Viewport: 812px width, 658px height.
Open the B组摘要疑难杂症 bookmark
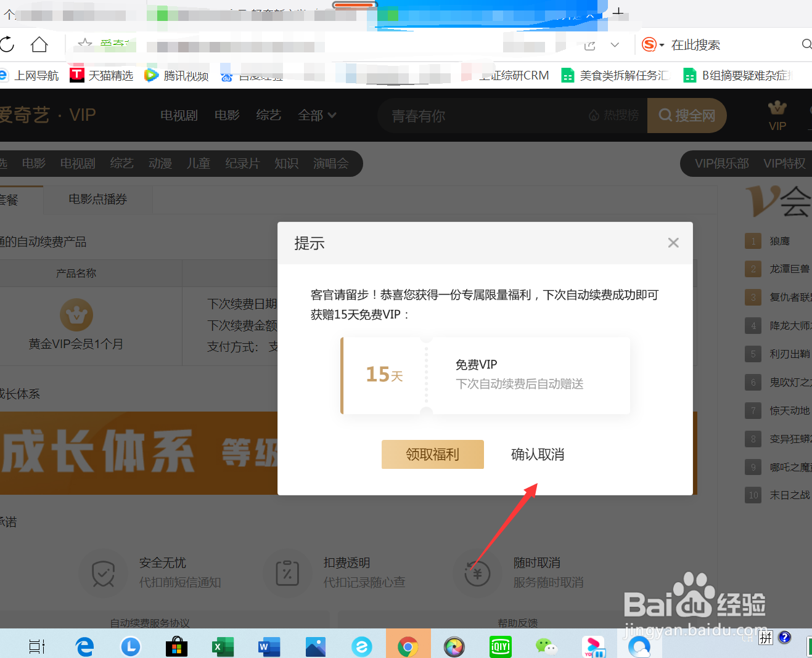pyautogui.click(x=737, y=75)
